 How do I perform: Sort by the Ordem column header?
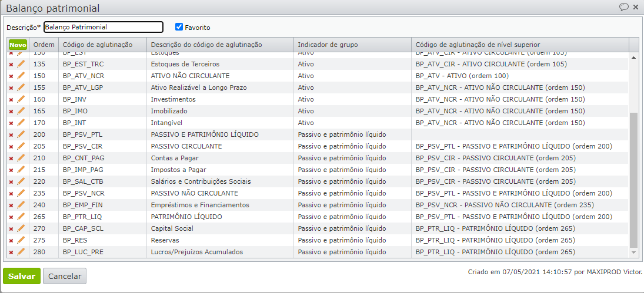(44, 45)
